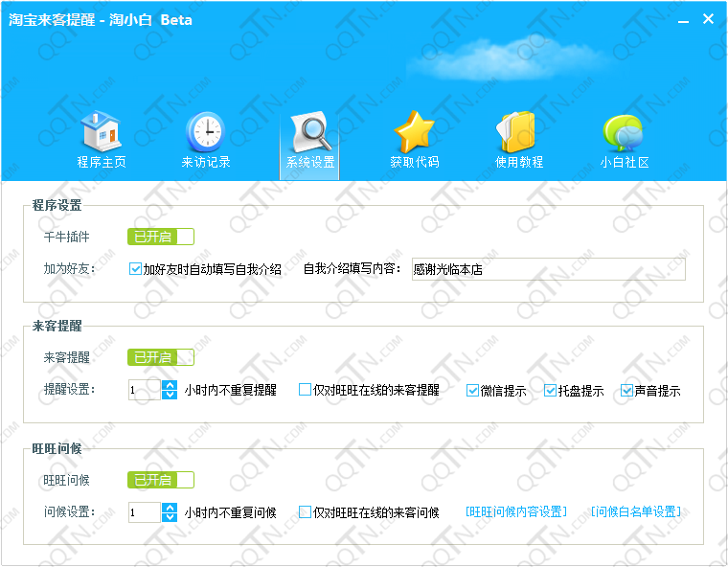This screenshot has width=728, height=567.
Task: Turn off the 旺旺问候 switch
Action: pyautogui.click(x=161, y=480)
